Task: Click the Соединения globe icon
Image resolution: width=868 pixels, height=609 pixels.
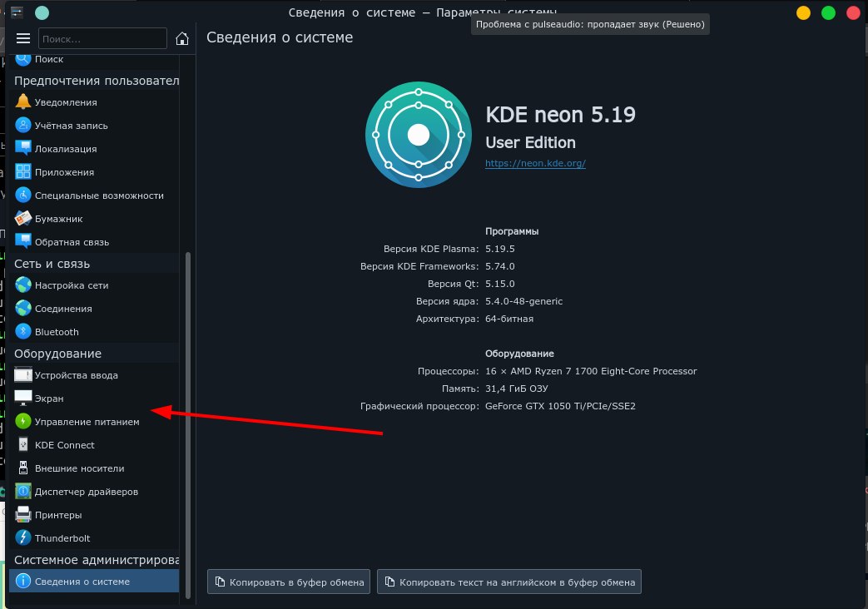Action: tap(22, 308)
